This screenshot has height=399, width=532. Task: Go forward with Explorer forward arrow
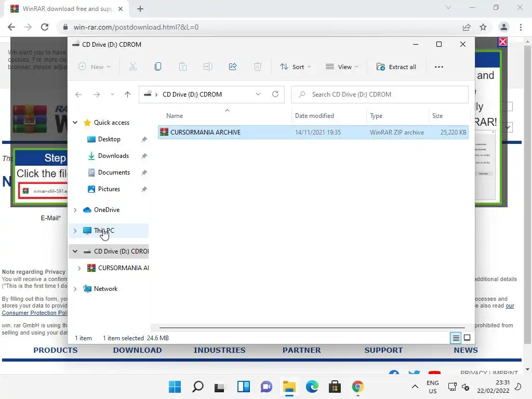97,95
